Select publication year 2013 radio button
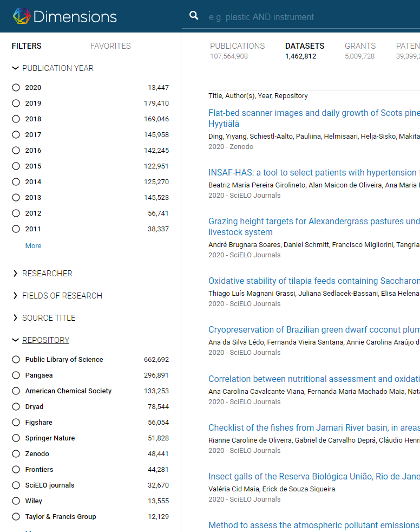 click(x=16, y=197)
